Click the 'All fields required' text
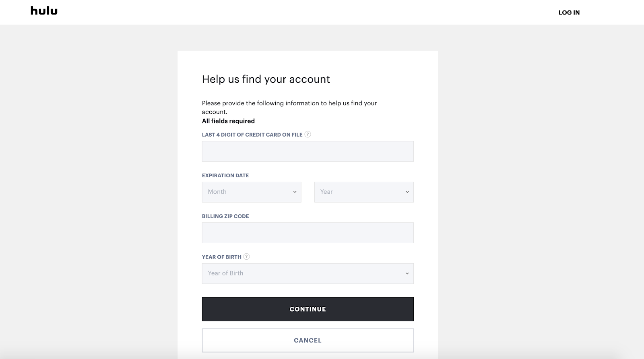This screenshot has height=359, width=644. pos(228,121)
